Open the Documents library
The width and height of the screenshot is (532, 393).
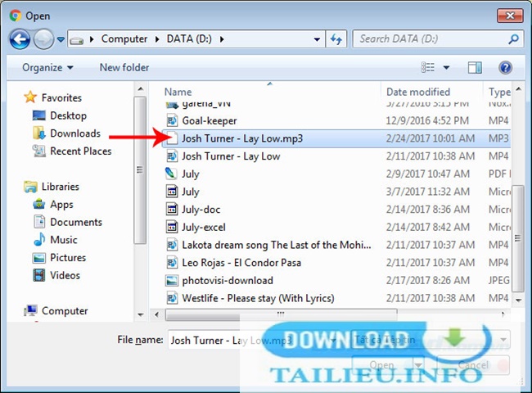(x=76, y=222)
